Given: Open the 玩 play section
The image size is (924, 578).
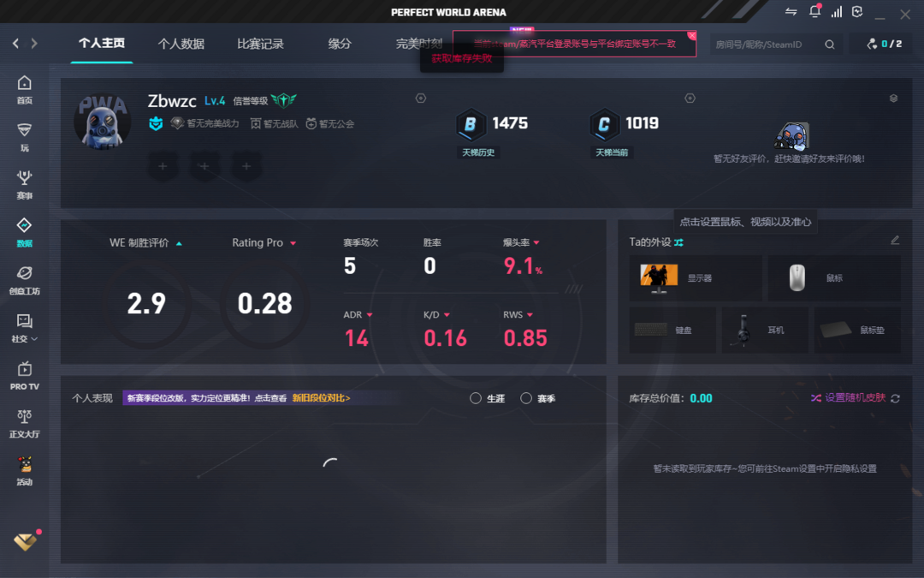Looking at the screenshot, I should (24, 137).
